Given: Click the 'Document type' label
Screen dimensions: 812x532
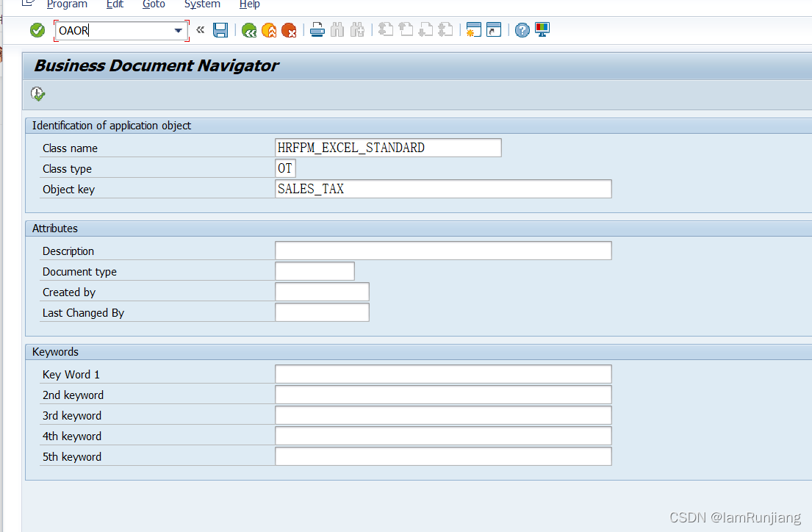Looking at the screenshot, I should point(79,272).
